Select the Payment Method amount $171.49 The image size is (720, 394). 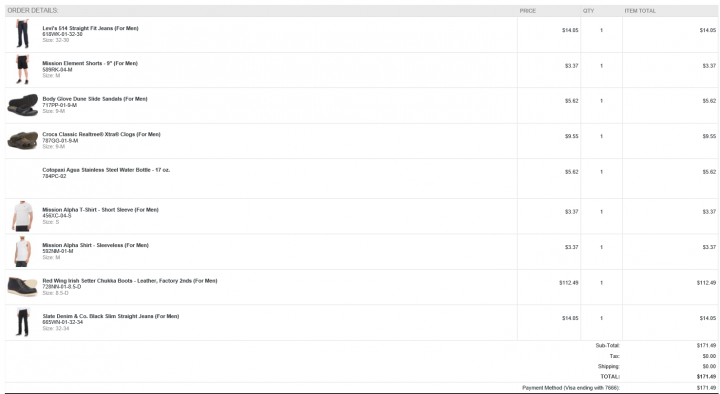pos(706,388)
